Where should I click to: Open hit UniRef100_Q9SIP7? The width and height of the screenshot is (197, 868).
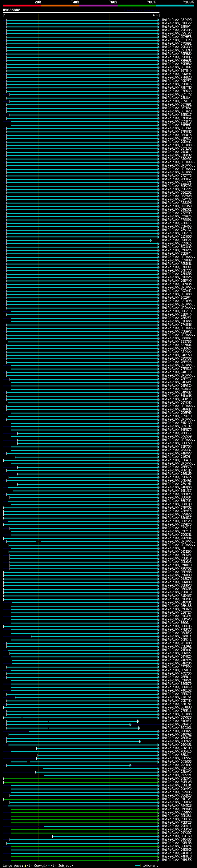tap(176, 33)
